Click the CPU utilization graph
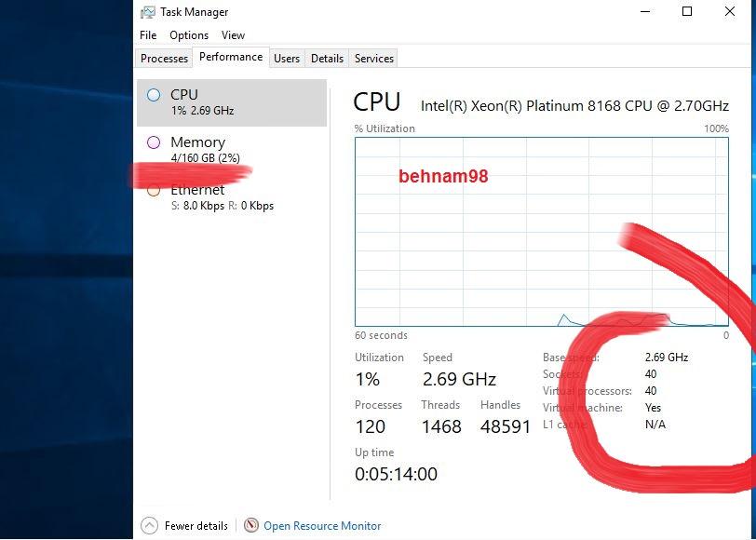756x540 pixels. (542, 232)
